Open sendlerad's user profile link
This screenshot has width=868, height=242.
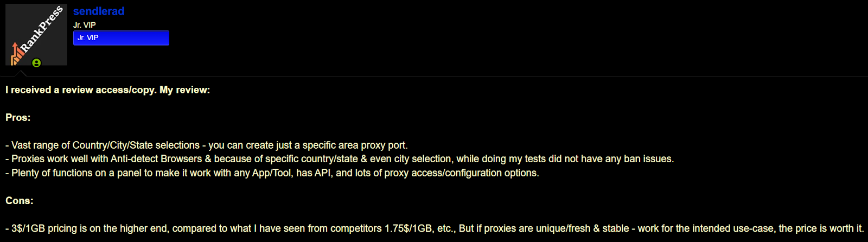(x=99, y=11)
